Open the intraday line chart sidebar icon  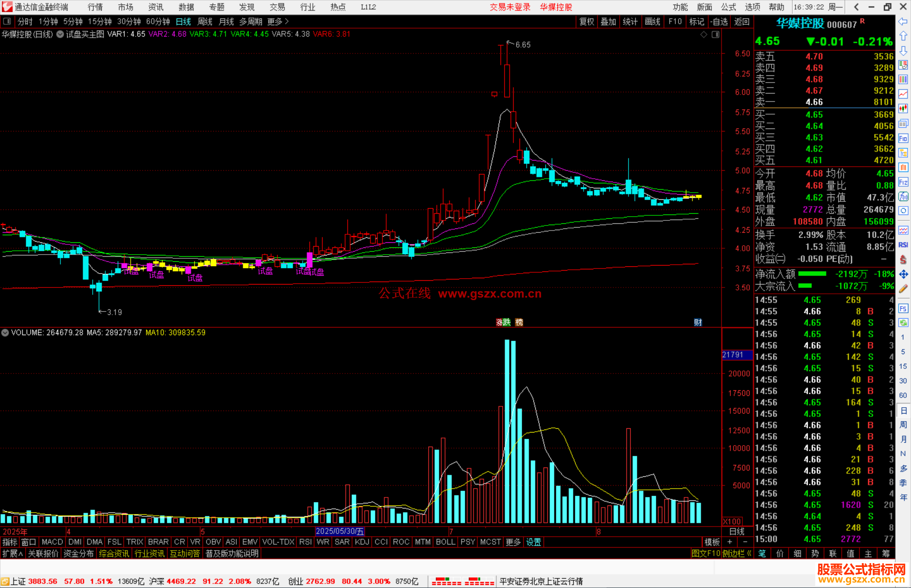pyautogui.click(x=903, y=94)
